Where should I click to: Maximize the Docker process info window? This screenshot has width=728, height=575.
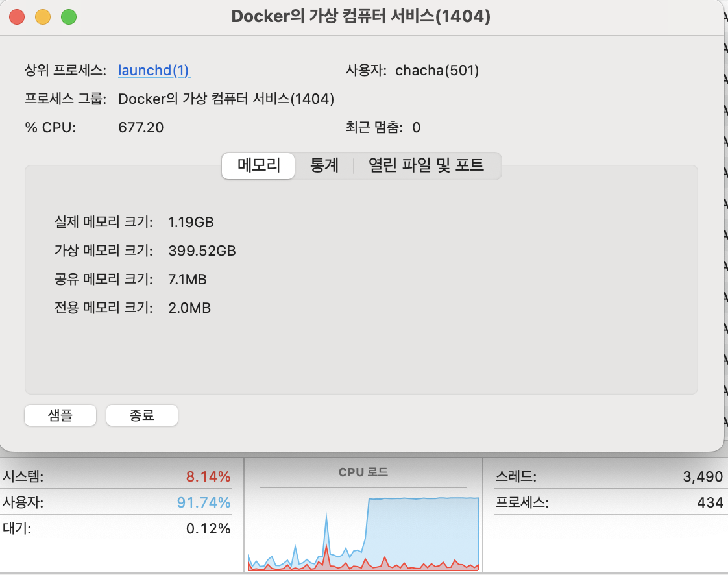tap(69, 17)
